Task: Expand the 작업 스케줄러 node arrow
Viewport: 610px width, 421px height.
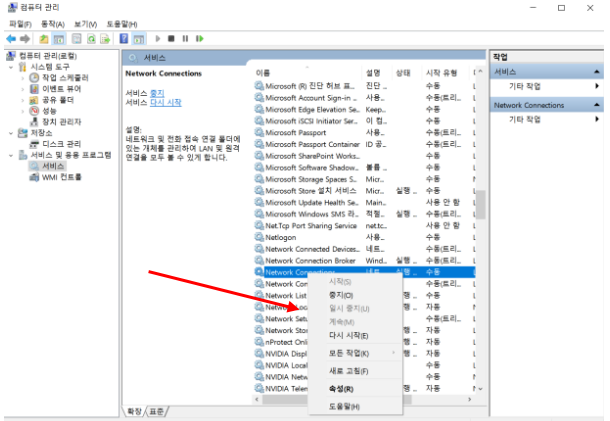Action: point(23,78)
